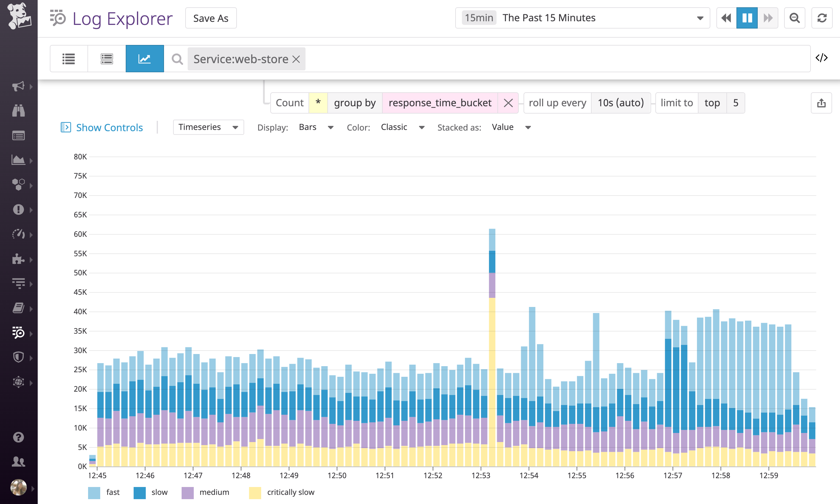The height and width of the screenshot is (504, 840).
Task: Select the fast color swatch in the legend
Action: click(94, 492)
